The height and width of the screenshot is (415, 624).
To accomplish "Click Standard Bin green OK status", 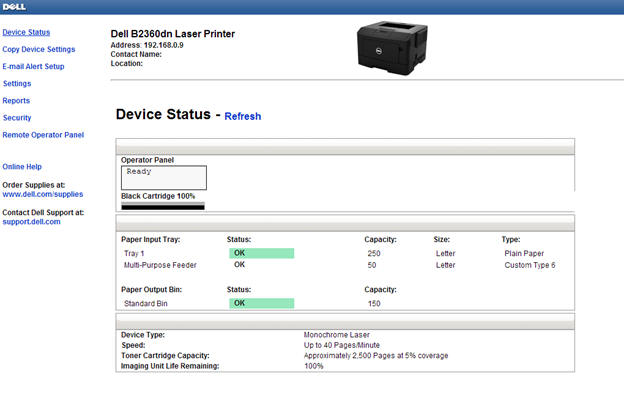I will (261, 302).
